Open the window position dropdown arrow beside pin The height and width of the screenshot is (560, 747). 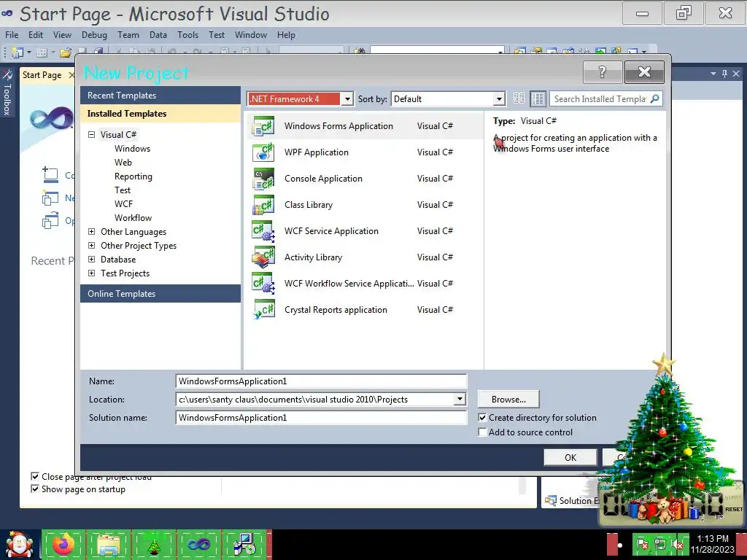[713, 74]
